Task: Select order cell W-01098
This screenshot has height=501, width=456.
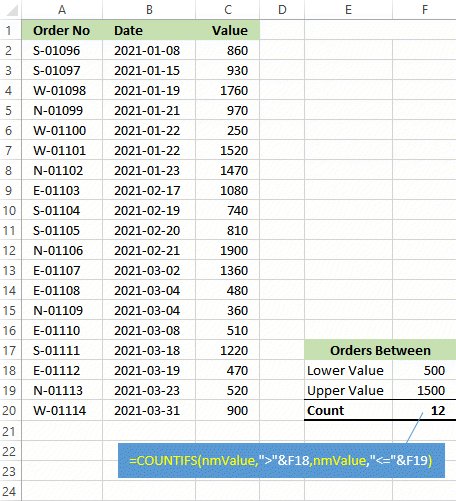Action: [x=62, y=90]
